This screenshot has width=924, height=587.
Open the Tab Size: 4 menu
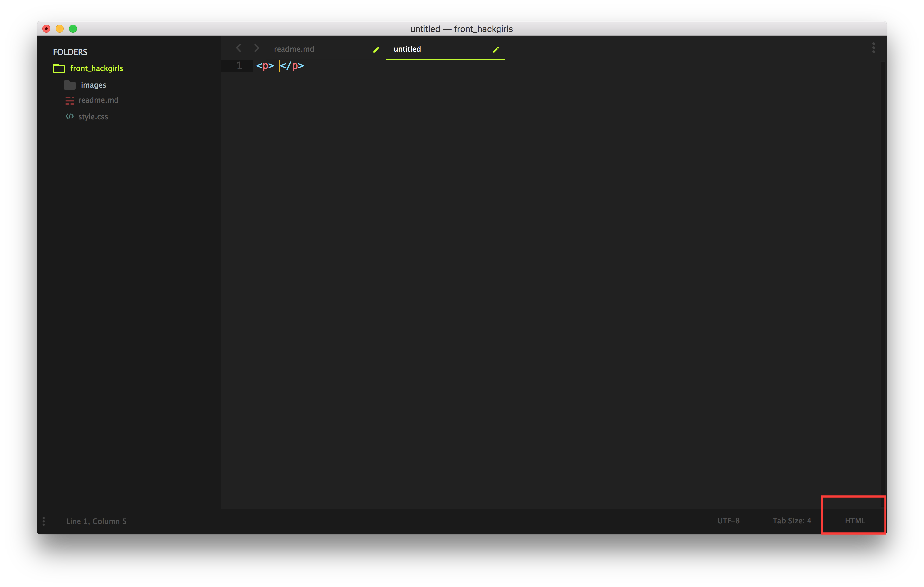point(791,520)
